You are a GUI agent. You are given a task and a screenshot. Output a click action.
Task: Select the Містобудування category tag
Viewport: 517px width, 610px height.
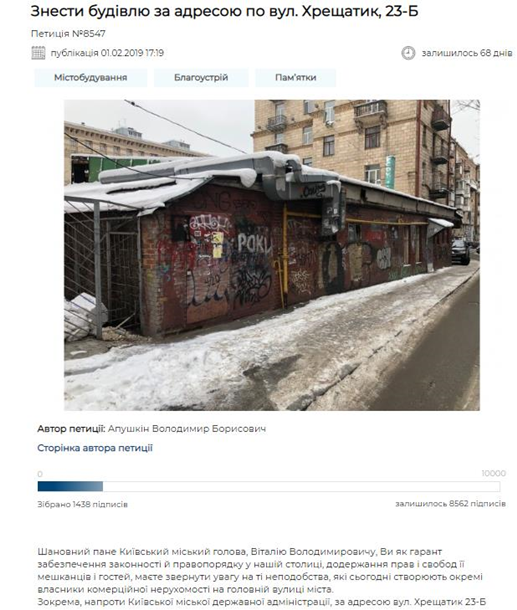(x=91, y=77)
